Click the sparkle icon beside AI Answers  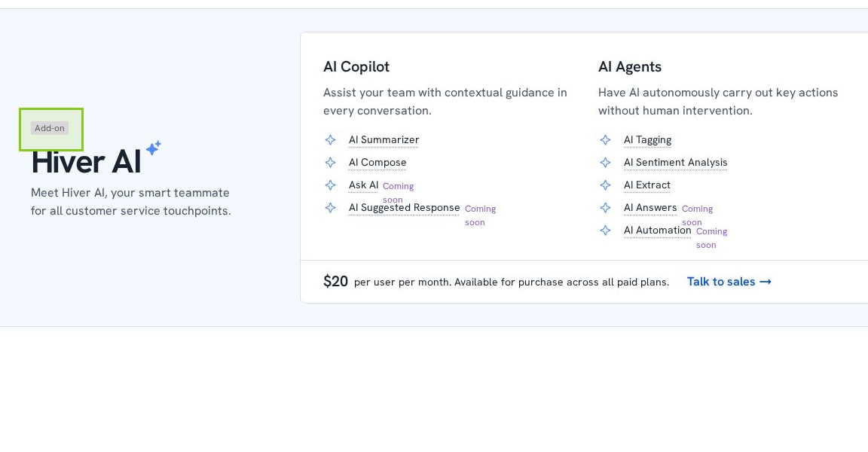point(605,208)
